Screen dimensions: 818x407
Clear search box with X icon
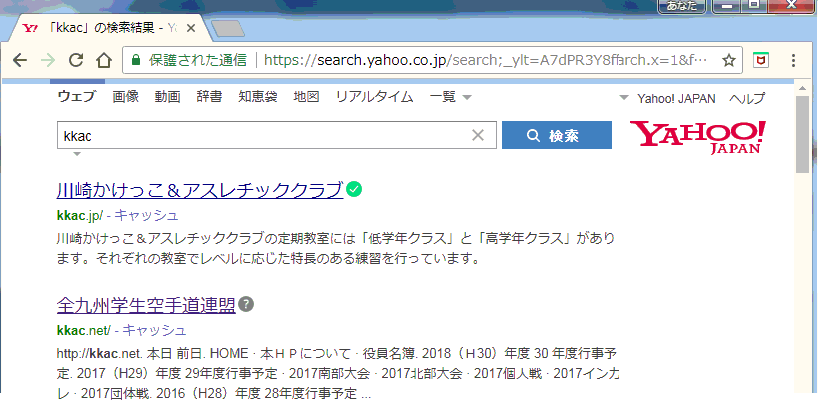coord(477,135)
